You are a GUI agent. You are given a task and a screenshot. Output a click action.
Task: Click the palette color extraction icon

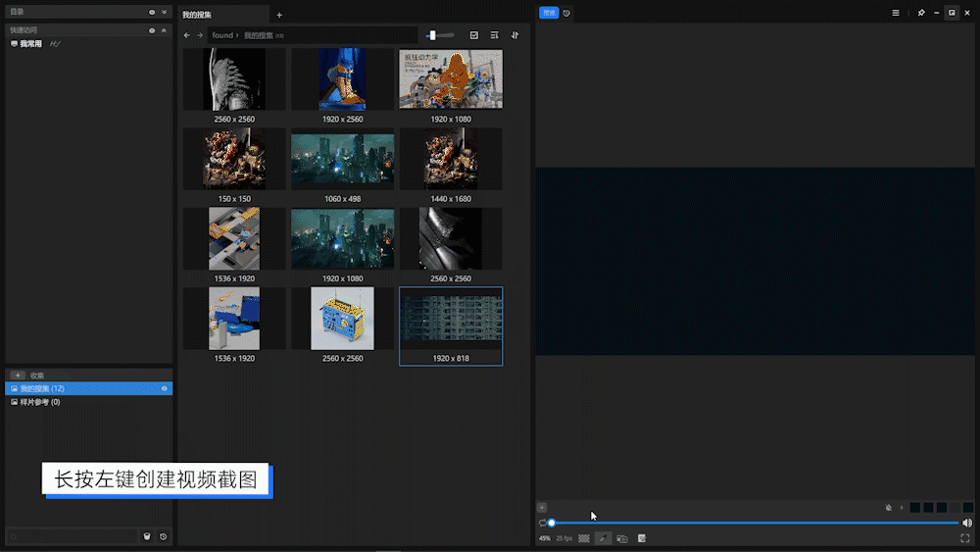click(888, 508)
